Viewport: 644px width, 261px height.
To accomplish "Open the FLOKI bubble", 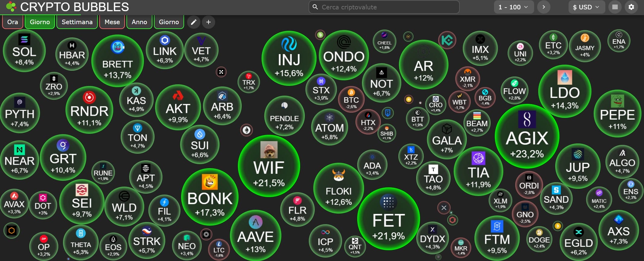I will [x=339, y=188].
